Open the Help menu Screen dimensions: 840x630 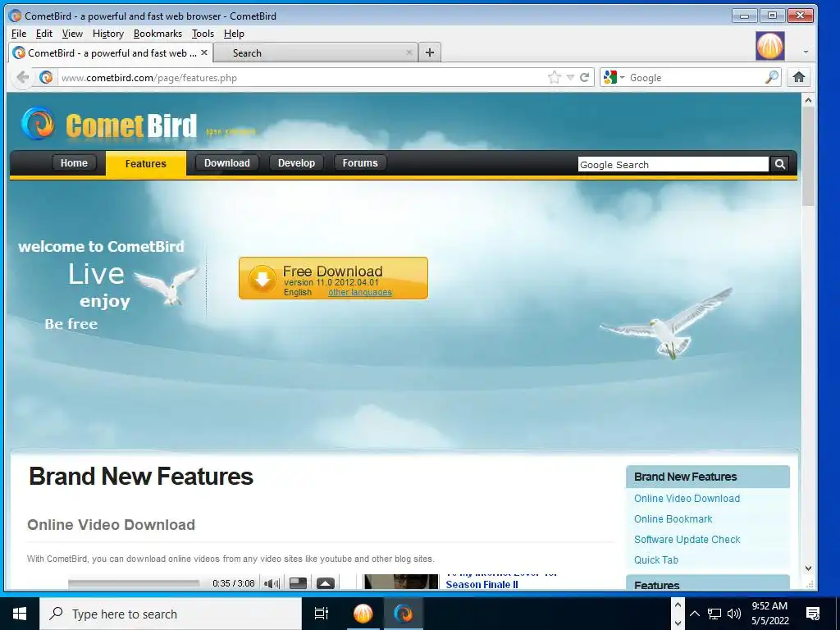(234, 34)
